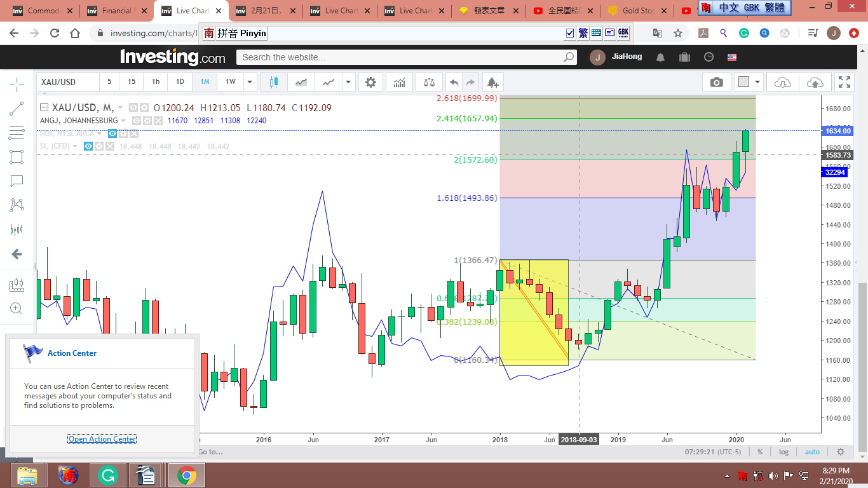Click the compare scales icon
The image size is (868, 488).
(x=430, y=82)
